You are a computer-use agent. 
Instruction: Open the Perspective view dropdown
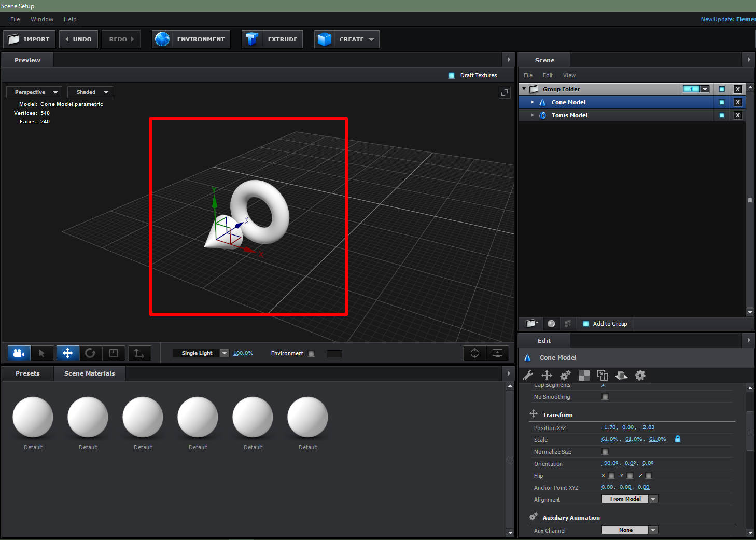pyautogui.click(x=34, y=92)
